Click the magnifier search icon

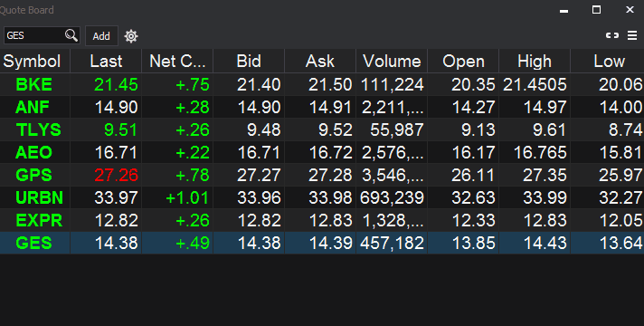71,35
